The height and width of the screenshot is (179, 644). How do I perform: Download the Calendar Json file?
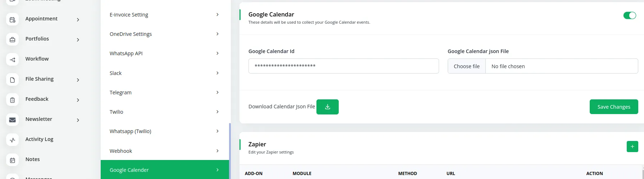[x=327, y=107]
